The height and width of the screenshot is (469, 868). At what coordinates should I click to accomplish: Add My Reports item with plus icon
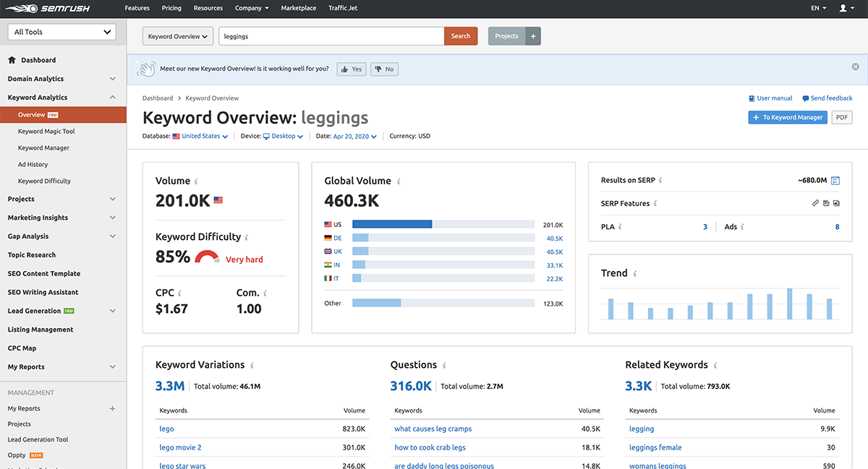[112, 409]
